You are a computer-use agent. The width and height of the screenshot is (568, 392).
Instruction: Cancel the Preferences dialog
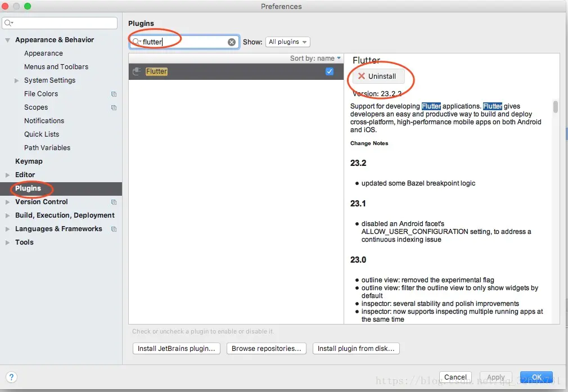(456, 377)
